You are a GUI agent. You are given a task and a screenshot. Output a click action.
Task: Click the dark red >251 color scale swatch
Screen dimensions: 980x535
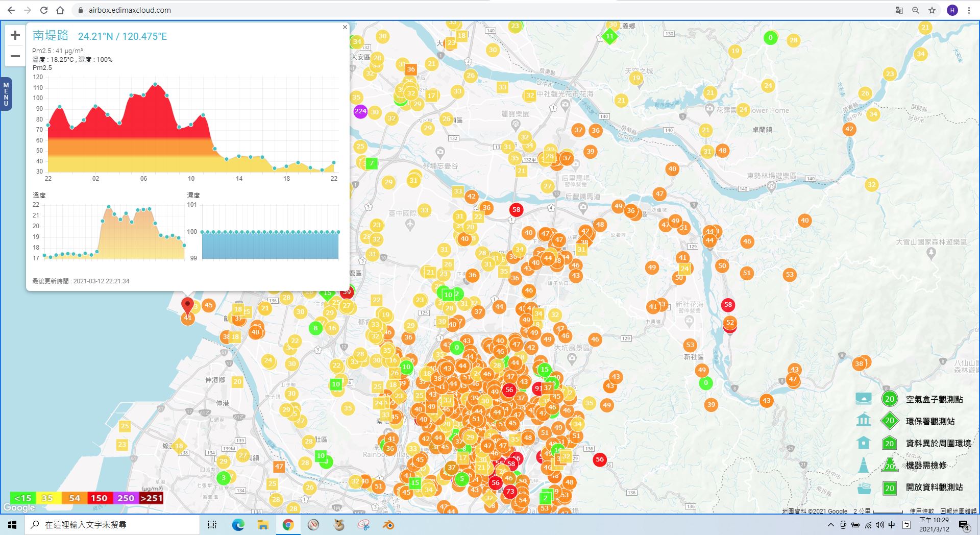click(151, 498)
